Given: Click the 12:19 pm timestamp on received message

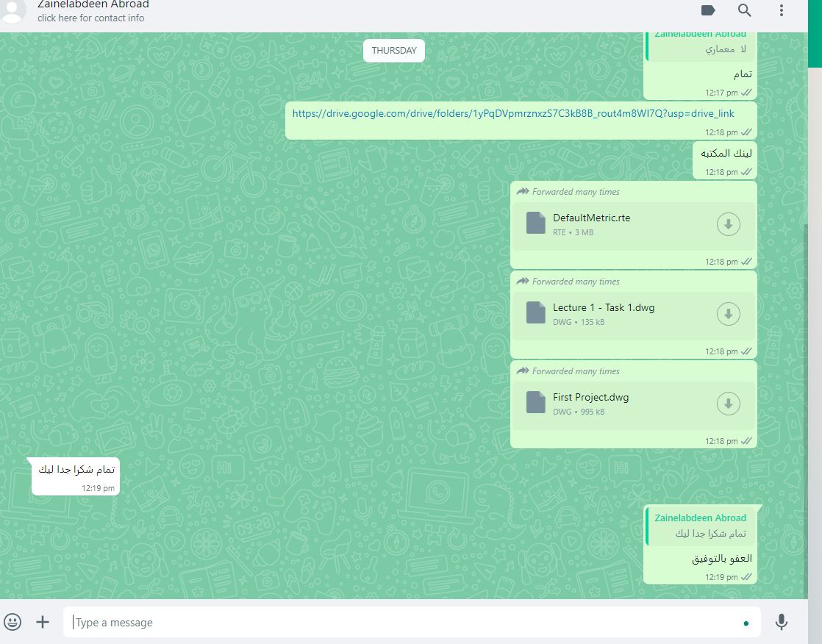Looking at the screenshot, I should point(98,488).
